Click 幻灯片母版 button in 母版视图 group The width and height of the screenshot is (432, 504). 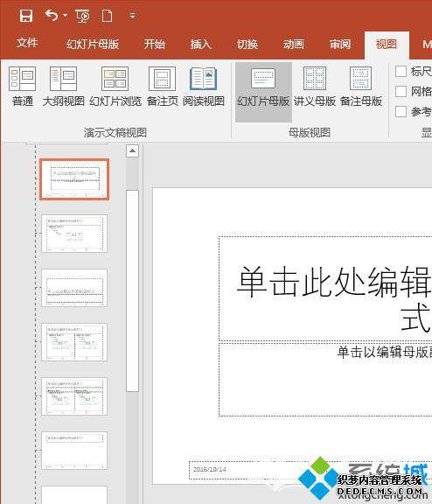click(x=263, y=92)
